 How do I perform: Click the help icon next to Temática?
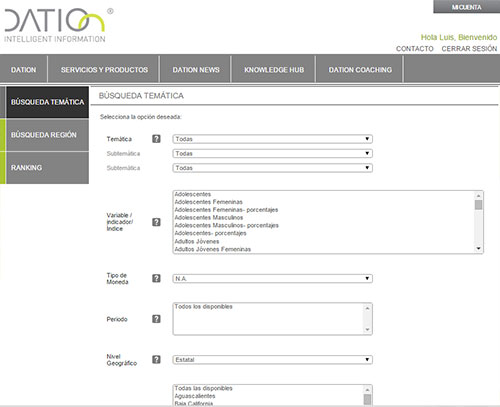[156, 139]
